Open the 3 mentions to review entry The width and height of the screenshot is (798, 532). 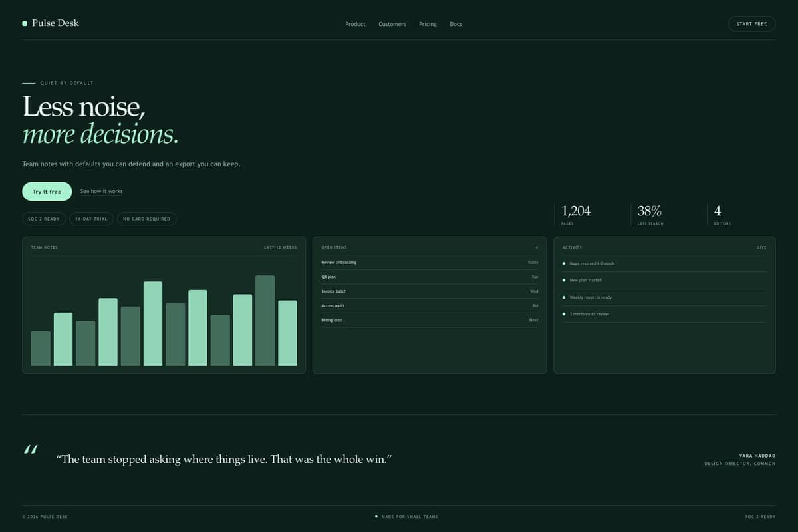664,314
